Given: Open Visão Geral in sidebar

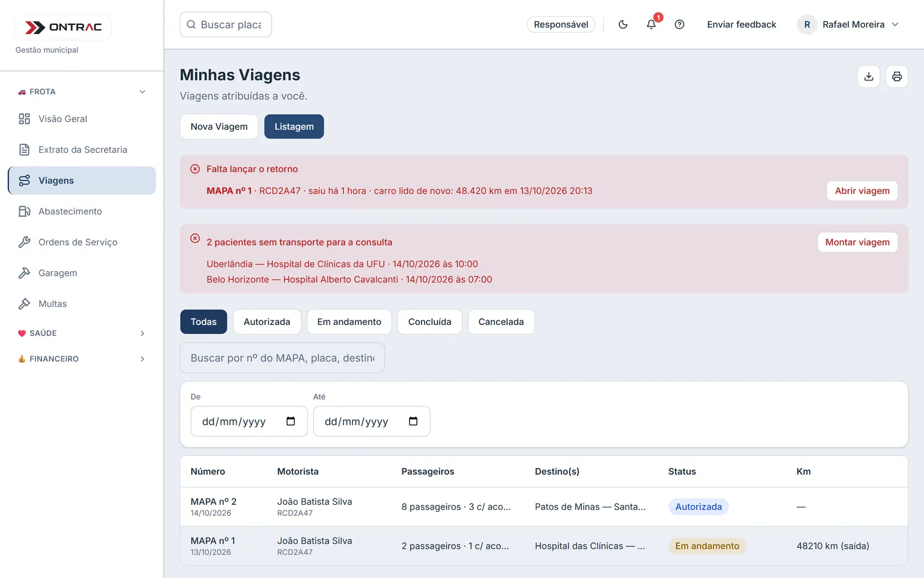Looking at the screenshot, I should point(82,119).
